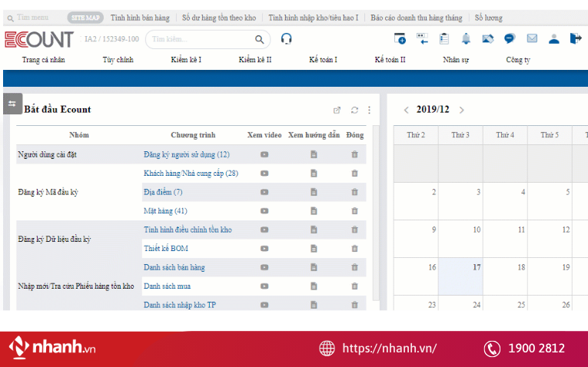Click the logout door icon
The width and height of the screenshot is (588, 367).
(x=576, y=39)
